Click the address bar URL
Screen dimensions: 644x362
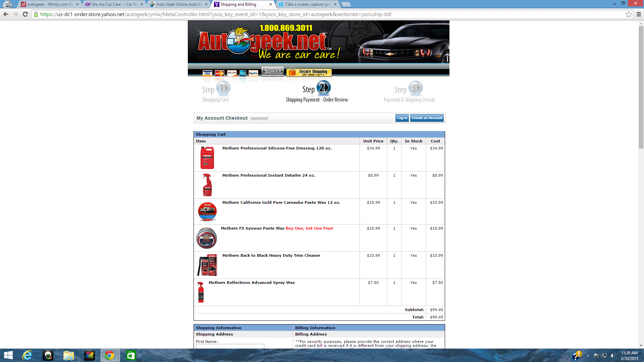216,14
